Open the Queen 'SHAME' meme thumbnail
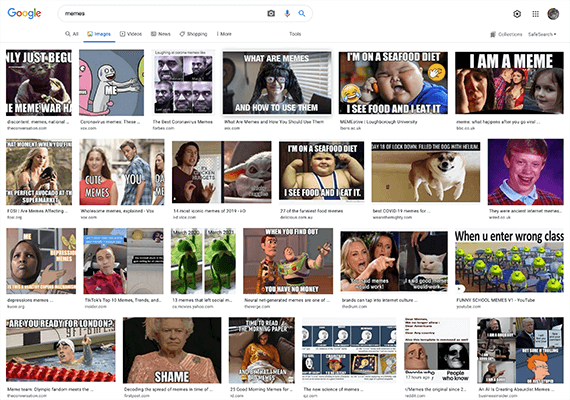Image resolution: width=570 pixels, height=400 pixels. coord(172,350)
